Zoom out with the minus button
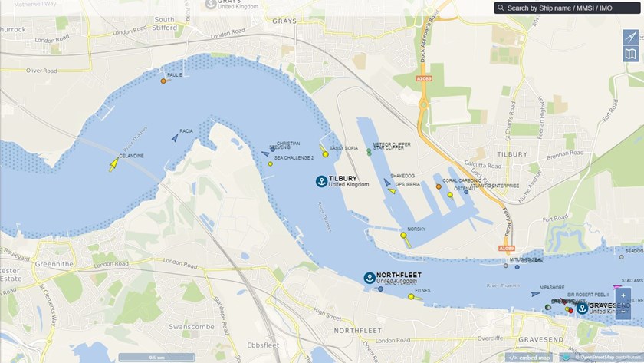The height and width of the screenshot is (363, 644). tap(623, 312)
